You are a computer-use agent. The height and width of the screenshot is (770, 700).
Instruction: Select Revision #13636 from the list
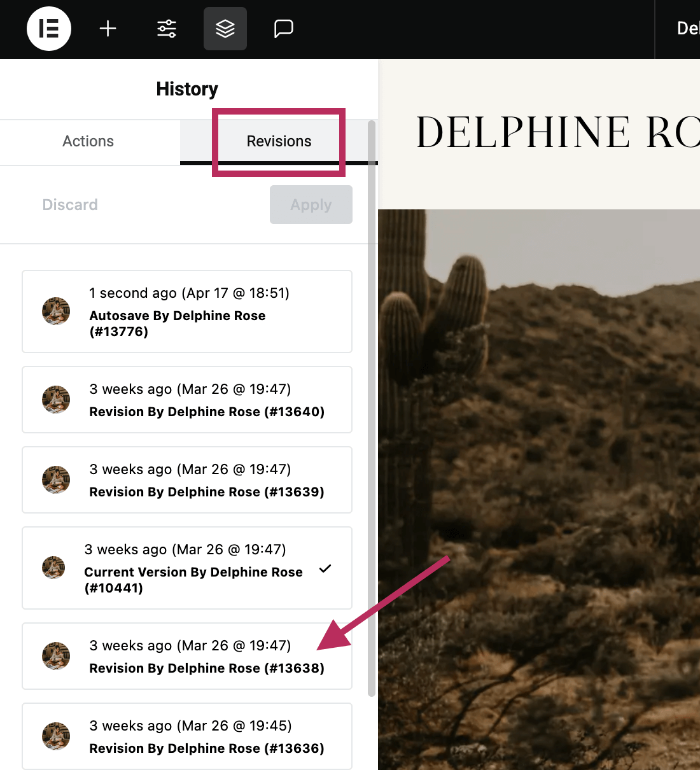click(187, 736)
